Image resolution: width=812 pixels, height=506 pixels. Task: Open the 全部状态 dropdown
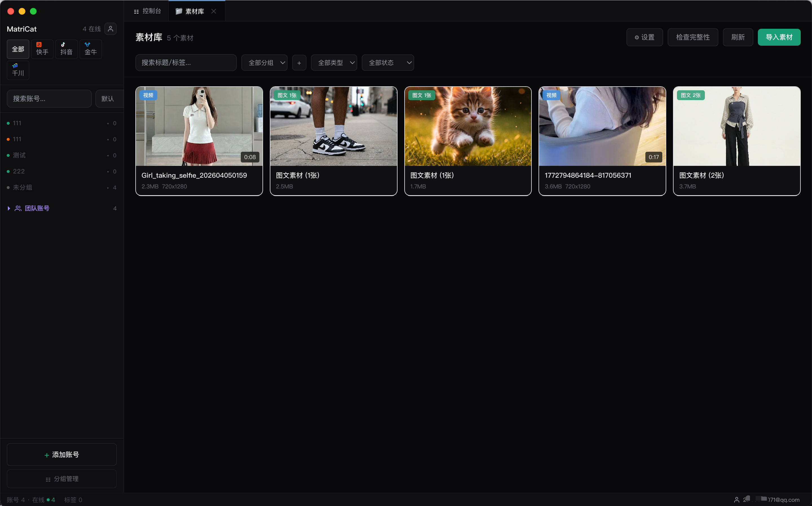click(388, 63)
